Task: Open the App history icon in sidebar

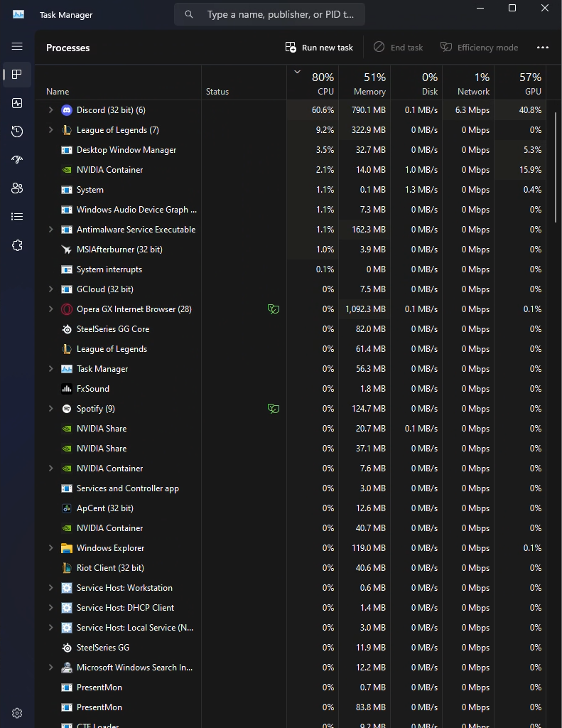Action: tap(17, 132)
